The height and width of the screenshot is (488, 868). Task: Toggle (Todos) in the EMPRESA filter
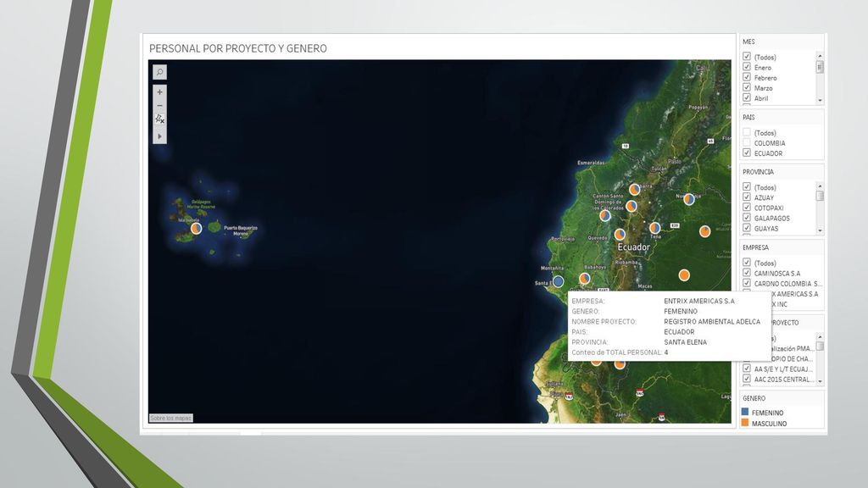[747, 263]
